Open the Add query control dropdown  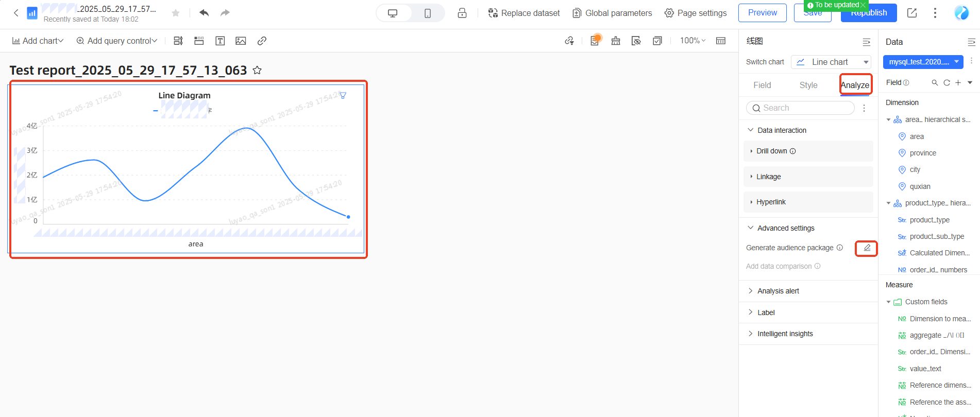(116, 41)
